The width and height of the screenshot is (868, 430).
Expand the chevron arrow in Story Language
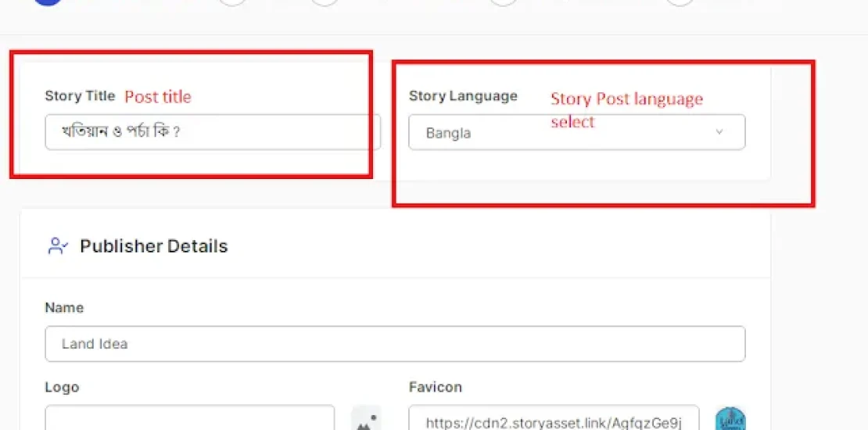[x=719, y=132]
